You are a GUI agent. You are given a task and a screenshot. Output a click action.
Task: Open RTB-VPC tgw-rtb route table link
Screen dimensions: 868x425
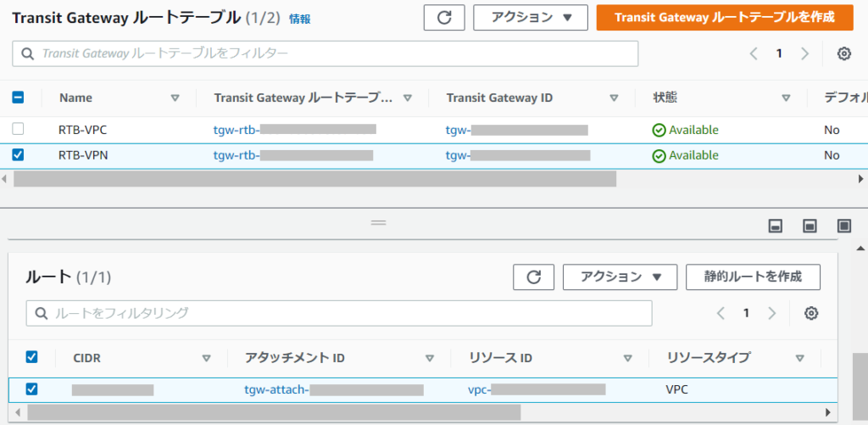pos(294,131)
